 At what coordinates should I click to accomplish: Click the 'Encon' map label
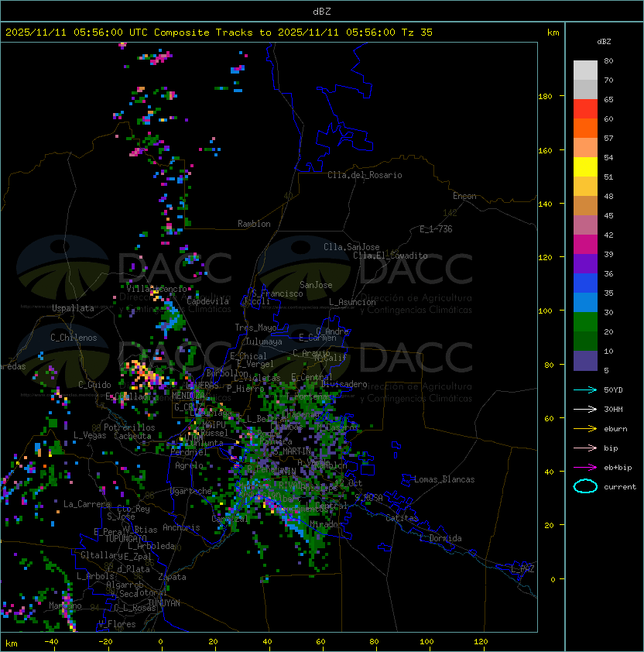point(464,196)
